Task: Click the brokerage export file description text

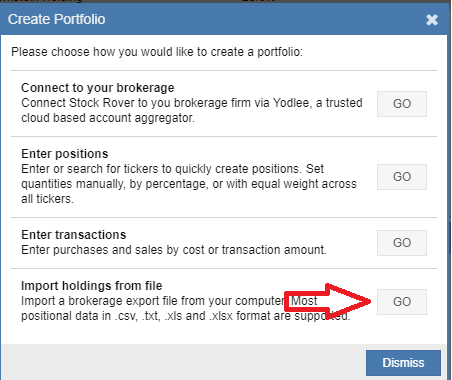Action: pyautogui.click(x=186, y=308)
